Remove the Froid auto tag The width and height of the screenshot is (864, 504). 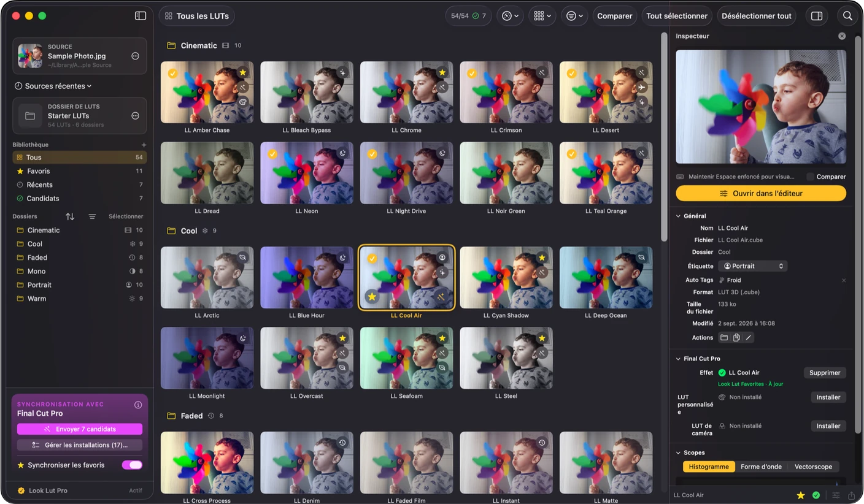843,280
